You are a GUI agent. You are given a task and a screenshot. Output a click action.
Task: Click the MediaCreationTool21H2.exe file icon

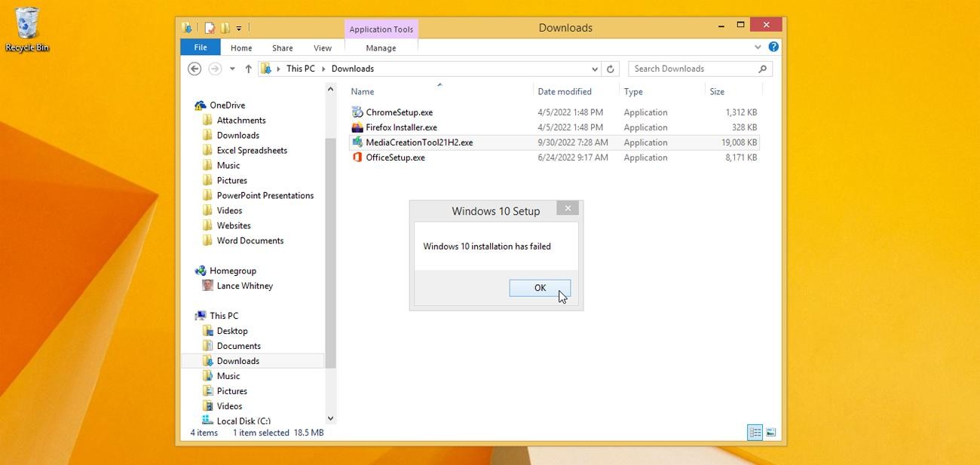click(357, 142)
